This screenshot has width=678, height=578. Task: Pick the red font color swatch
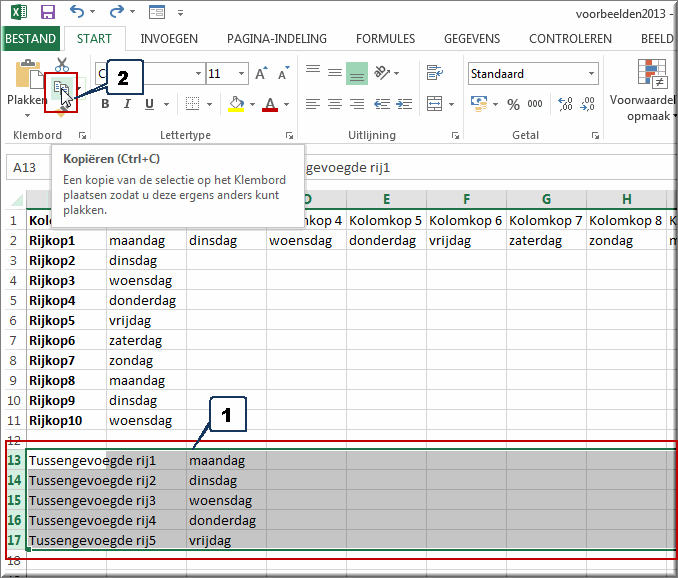point(270,104)
